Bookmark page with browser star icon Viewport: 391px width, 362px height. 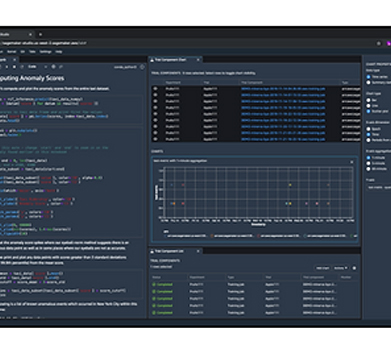coord(379,43)
